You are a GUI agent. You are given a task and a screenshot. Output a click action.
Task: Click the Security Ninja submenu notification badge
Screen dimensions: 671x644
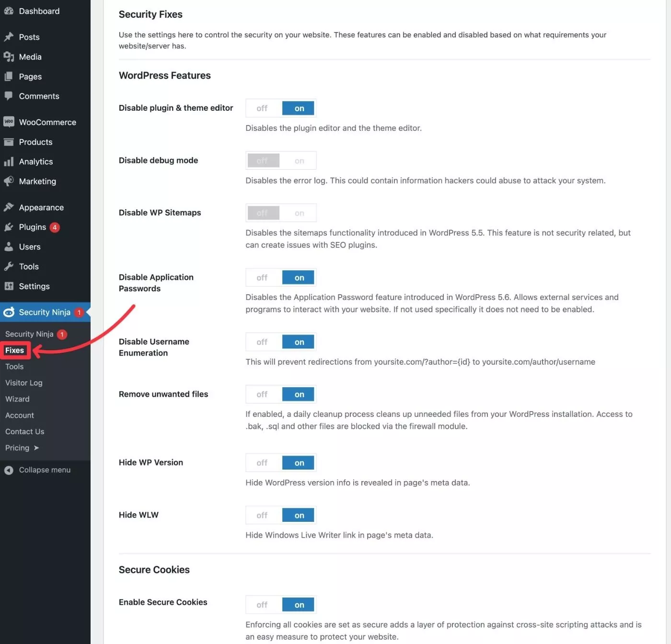[62, 334]
